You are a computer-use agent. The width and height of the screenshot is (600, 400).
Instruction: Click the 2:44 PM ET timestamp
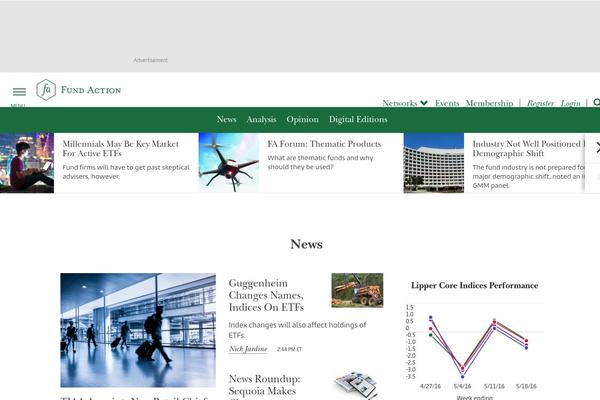(x=289, y=349)
